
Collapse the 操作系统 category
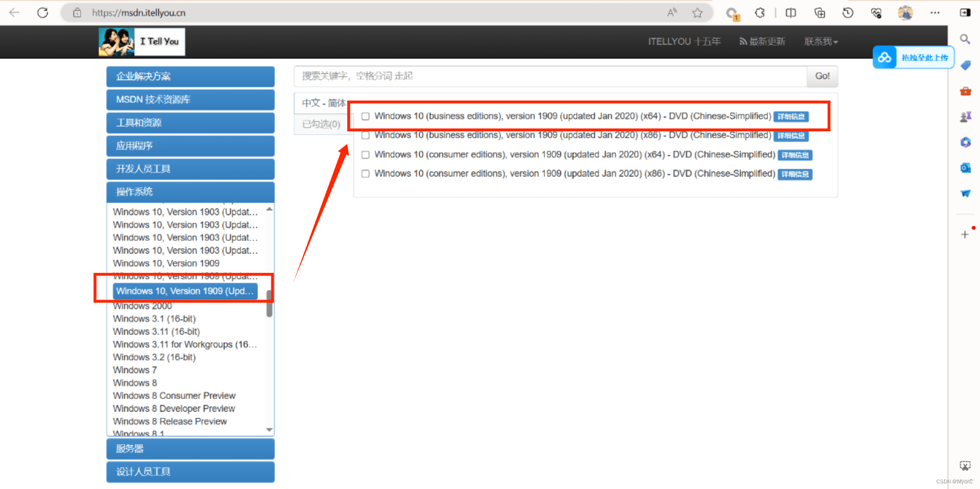coord(191,192)
